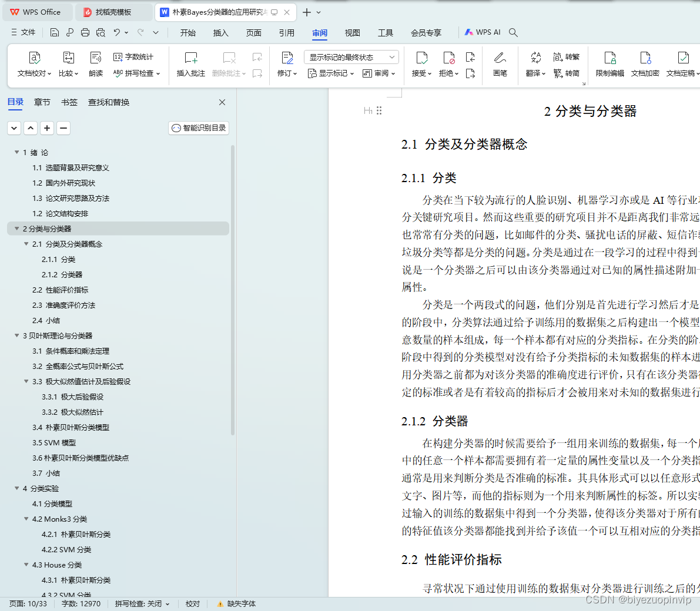
Task: Switch to the 查找和替换 pane tab
Action: coord(109,102)
